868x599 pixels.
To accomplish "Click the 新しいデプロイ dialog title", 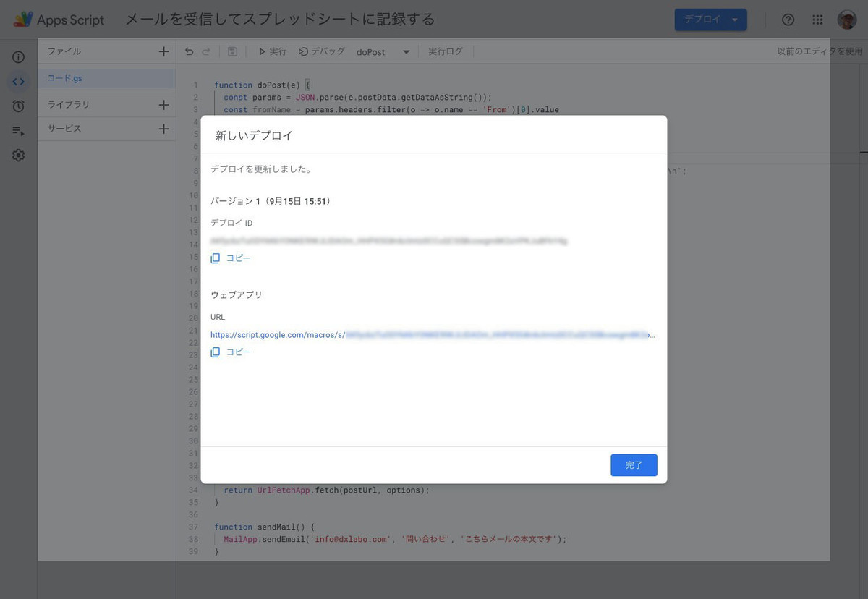I will click(x=254, y=135).
